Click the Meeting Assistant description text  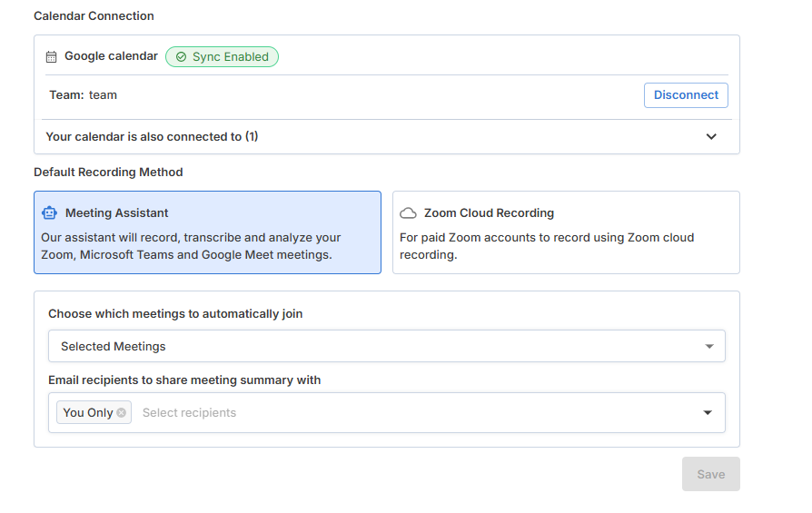pyautogui.click(x=191, y=246)
